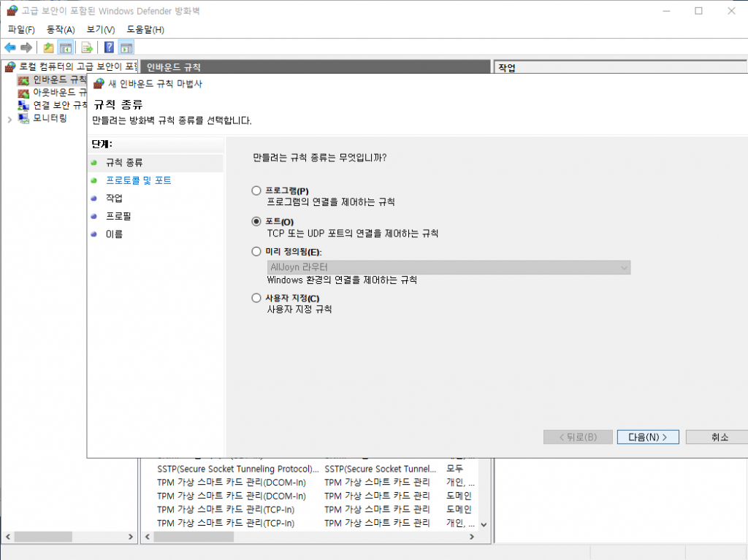The height and width of the screenshot is (560, 748).
Task: Select 모니터링 in the console tree
Action: [x=43, y=118]
